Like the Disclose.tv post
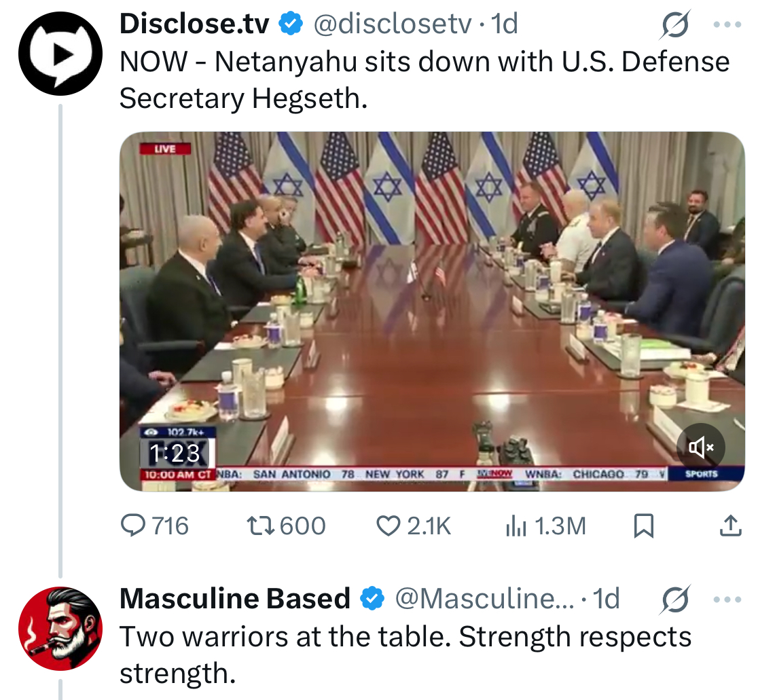The height and width of the screenshot is (700, 758). pos(414,526)
